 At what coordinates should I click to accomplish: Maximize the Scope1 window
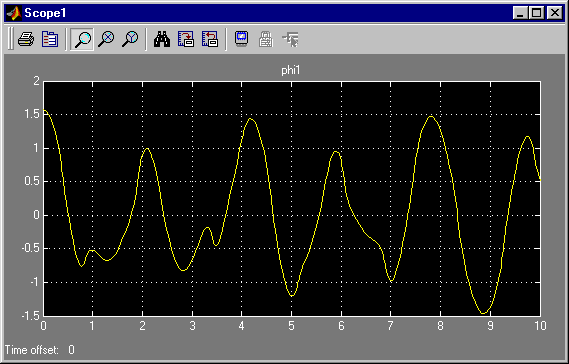coord(536,13)
